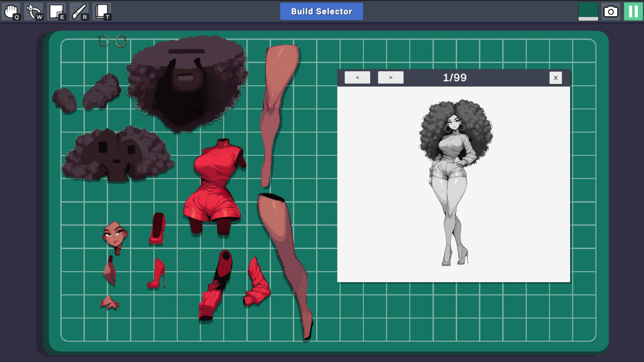Select the Sticker tool (E)
The height and width of the screenshot is (362, 644).
(57, 11)
